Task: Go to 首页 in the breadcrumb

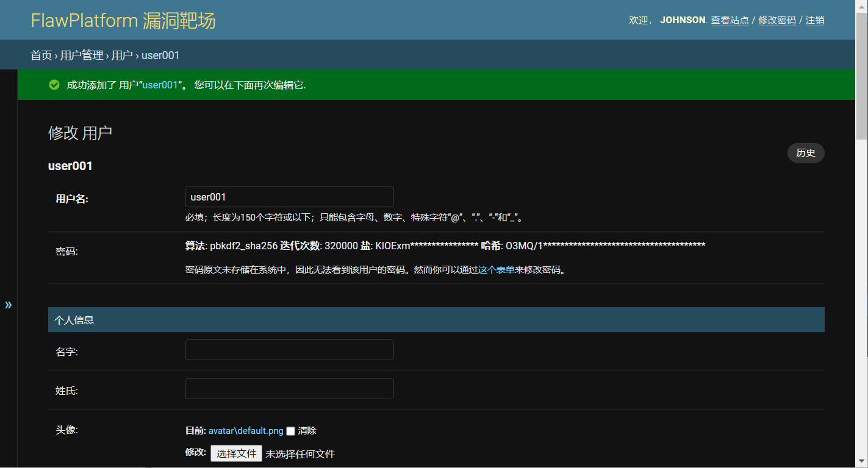Action: click(x=41, y=55)
